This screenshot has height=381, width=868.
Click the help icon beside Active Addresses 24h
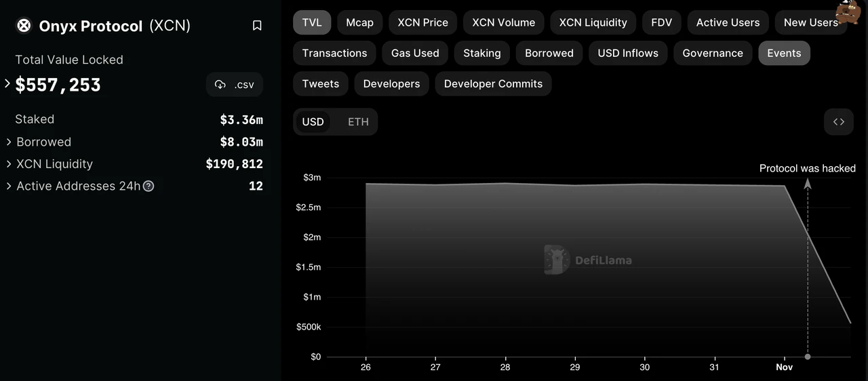tap(149, 186)
